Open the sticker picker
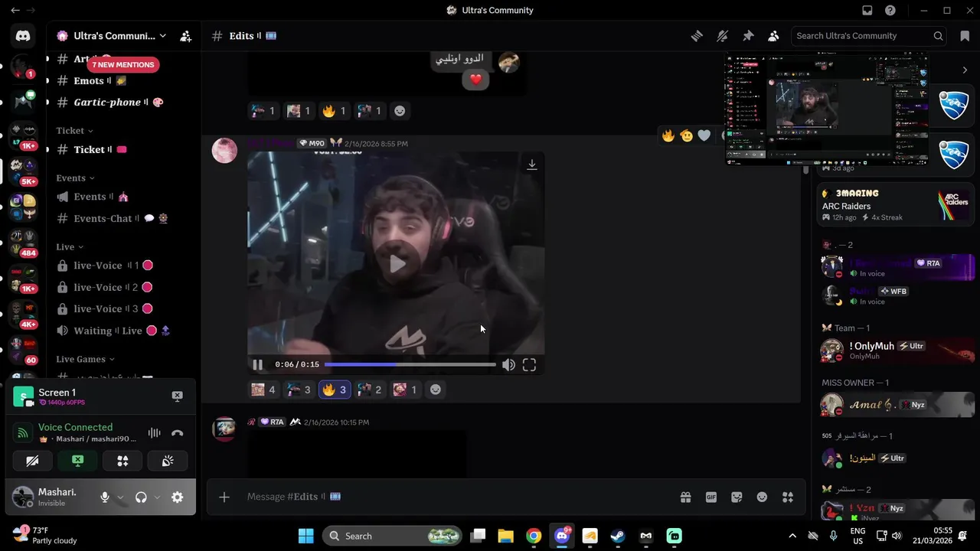The height and width of the screenshot is (551, 980). tap(737, 497)
